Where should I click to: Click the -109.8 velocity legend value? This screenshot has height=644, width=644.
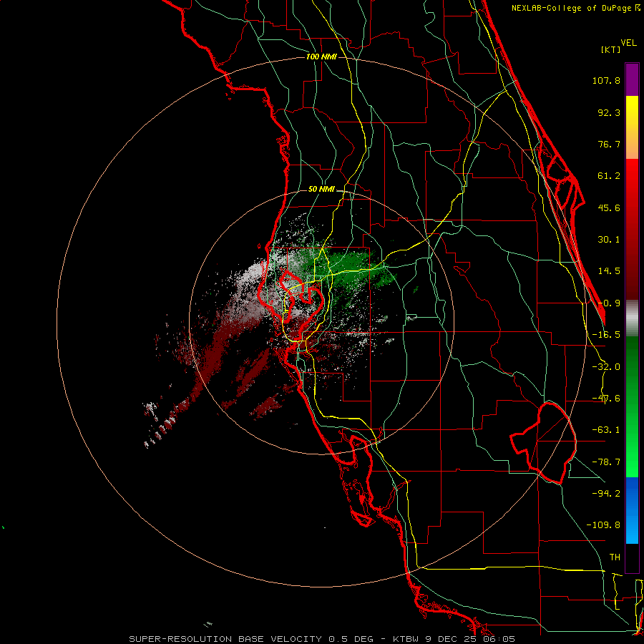[x=603, y=525]
